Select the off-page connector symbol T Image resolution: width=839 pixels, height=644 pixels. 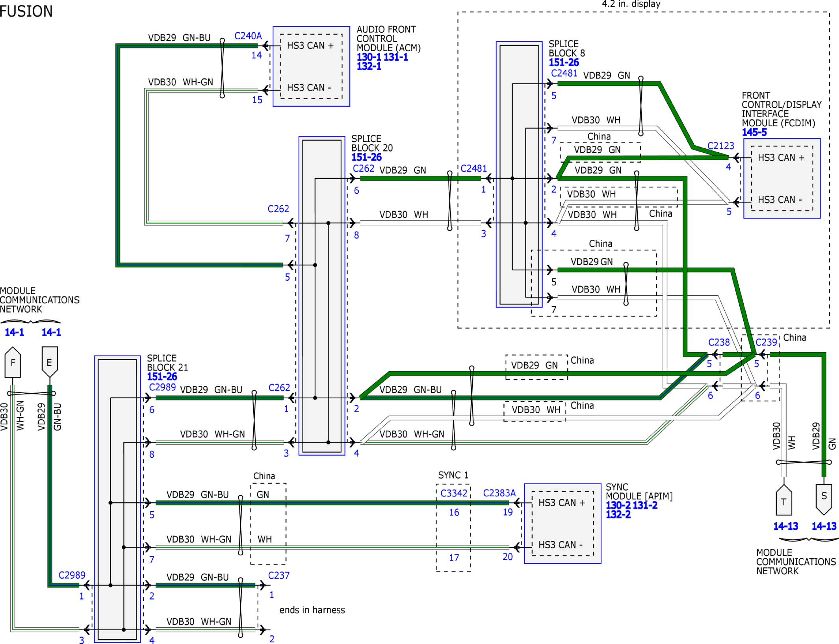784,500
